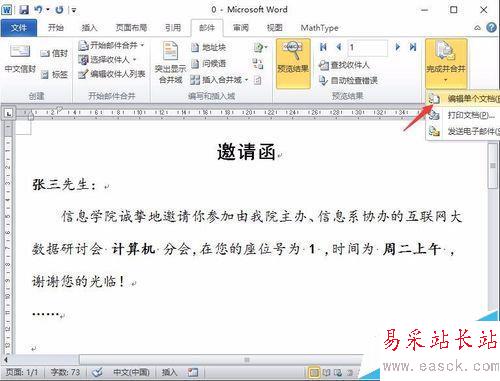The image size is (500, 381).
Task: Click the Match Fields icon
Action: [258, 63]
